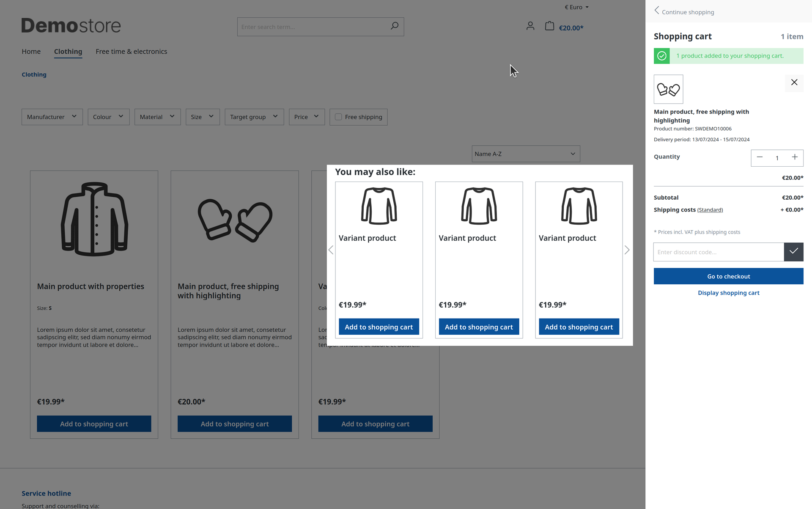The image size is (812, 509).
Task: Click the discount code submit checkmark icon
Action: pyautogui.click(x=794, y=252)
